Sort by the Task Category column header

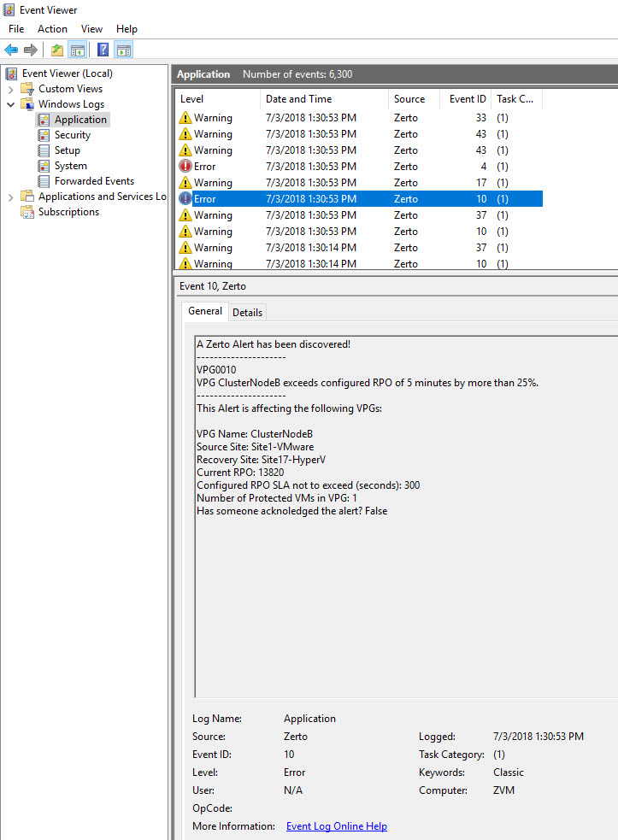pyautogui.click(x=516, y=99)
